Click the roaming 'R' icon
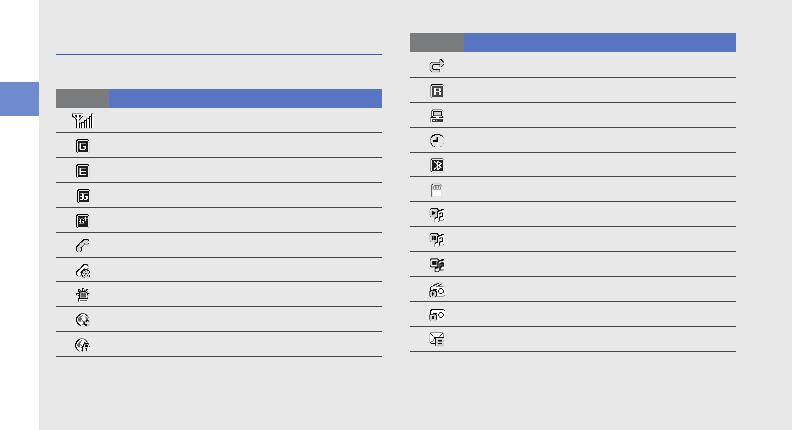This screenshot has height=430, width=792. (437, 90)
